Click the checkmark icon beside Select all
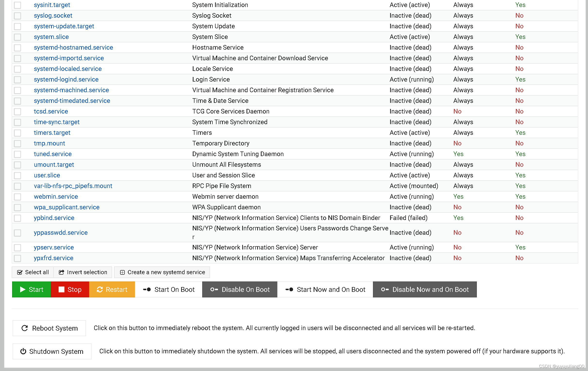The image size is (588, 371). (x=20, y=272)
